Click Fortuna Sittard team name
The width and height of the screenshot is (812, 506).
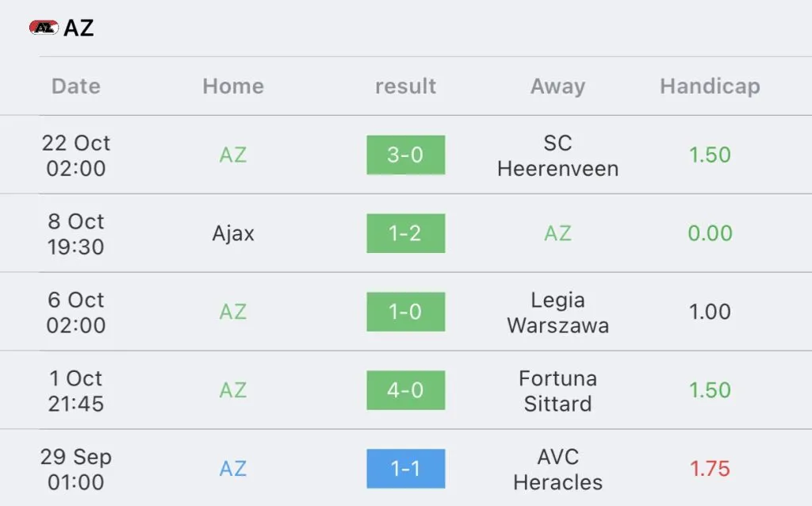(x=557, y=390)
